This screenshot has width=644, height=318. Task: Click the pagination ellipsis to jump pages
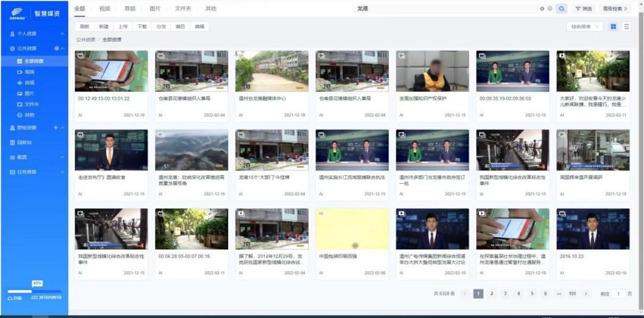(559, 294)
